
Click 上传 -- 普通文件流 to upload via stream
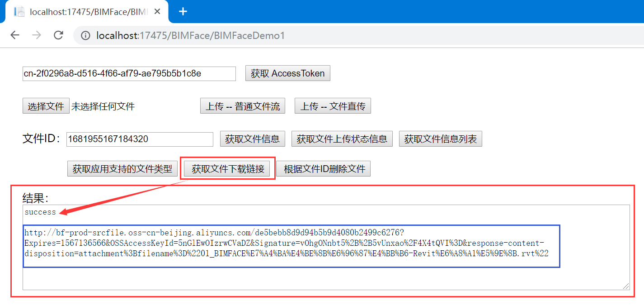242,105
